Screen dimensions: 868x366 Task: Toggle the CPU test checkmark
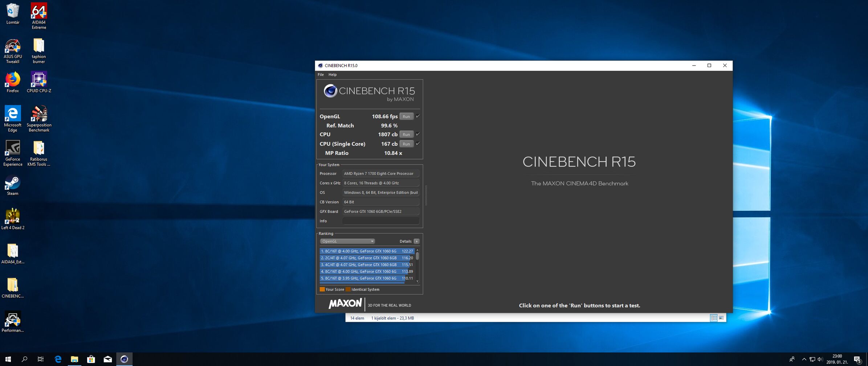[418, 134]
